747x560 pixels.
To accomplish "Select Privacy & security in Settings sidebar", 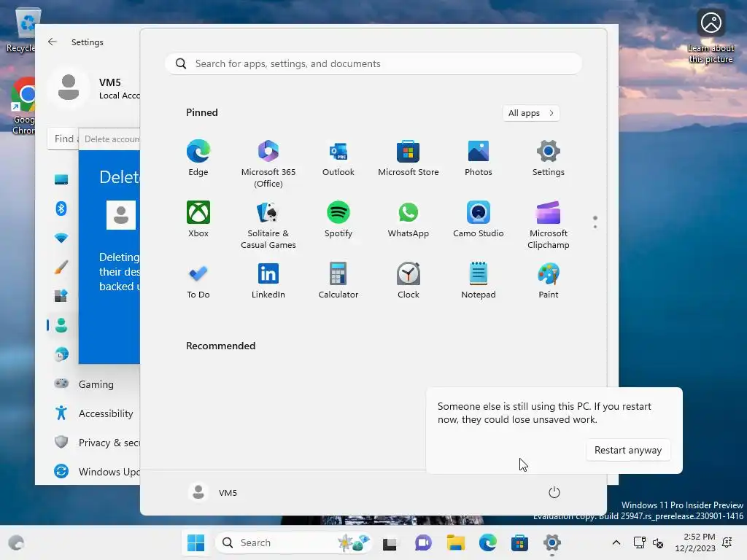I will click(94, 443).
